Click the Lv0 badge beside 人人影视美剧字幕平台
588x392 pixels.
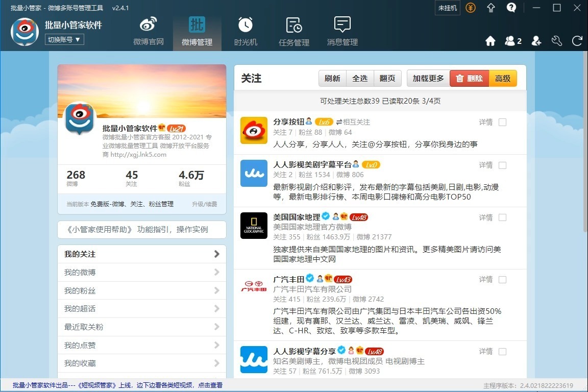pyautogui.click(x=371, y=165)
